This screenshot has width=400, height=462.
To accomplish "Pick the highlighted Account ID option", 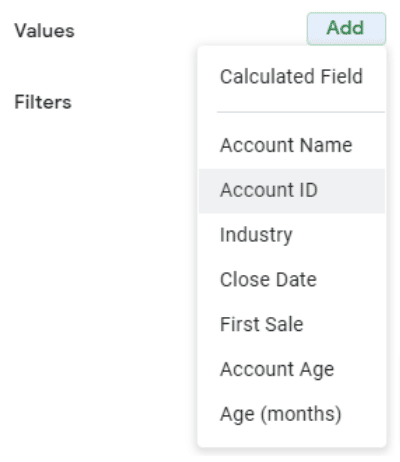I will click(x=292, y=191).
